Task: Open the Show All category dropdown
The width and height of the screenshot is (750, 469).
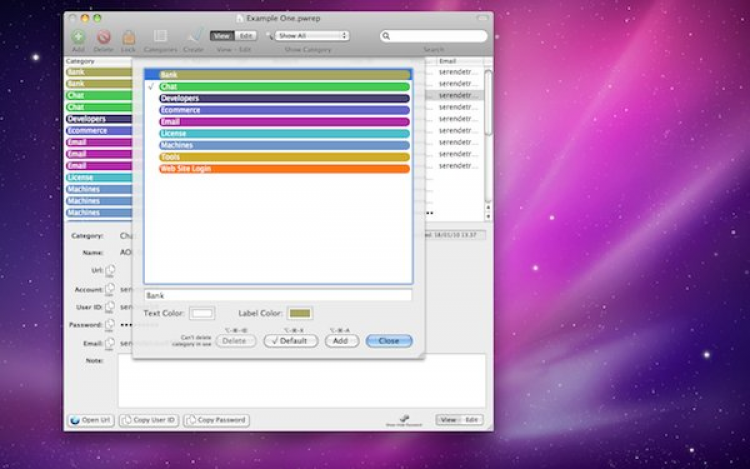Action: coord(312,36)
